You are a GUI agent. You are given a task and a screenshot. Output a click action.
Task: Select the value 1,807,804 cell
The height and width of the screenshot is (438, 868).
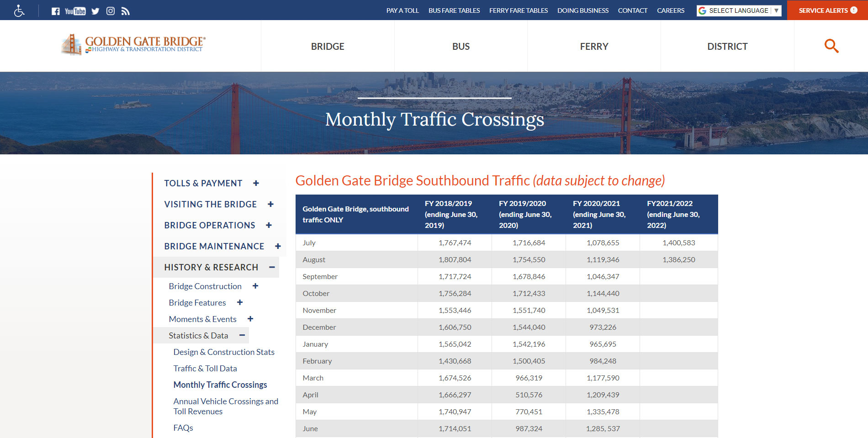point(455,259)
